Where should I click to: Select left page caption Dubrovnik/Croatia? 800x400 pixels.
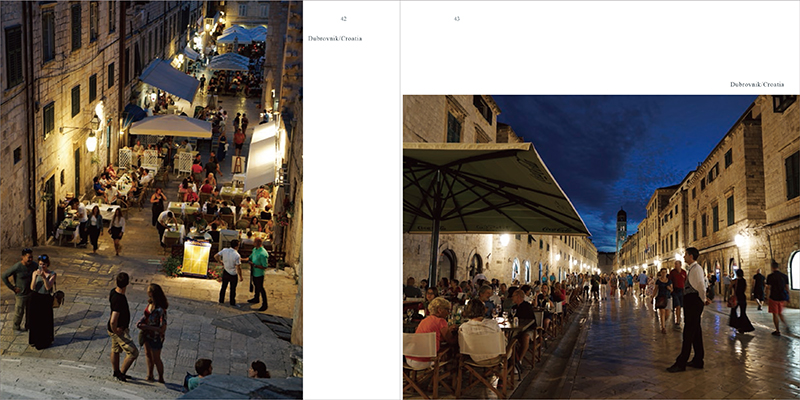335,38
